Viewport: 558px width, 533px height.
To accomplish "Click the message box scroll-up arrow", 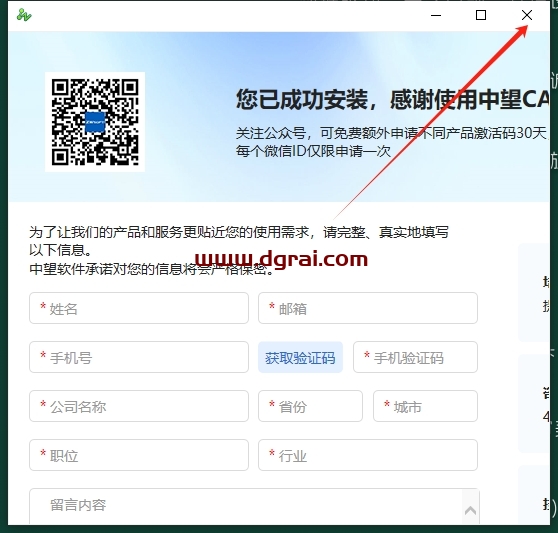I will click(470, 510).
